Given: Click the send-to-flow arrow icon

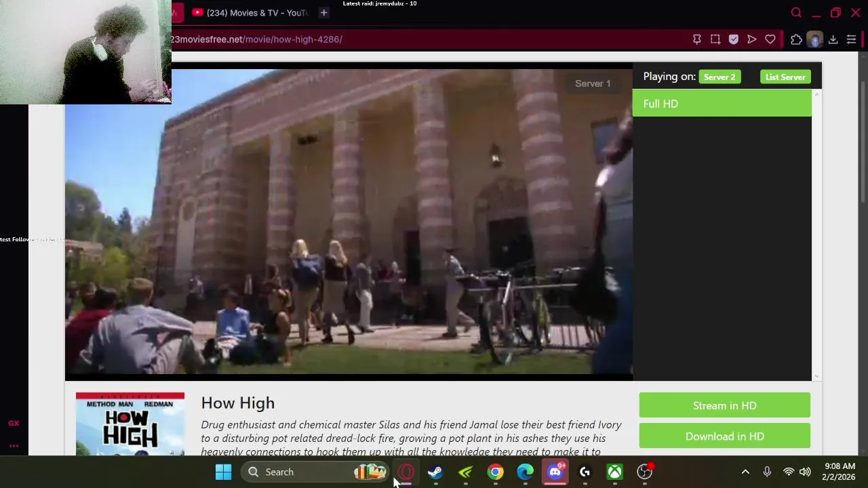Looking at the screenshot, I should (x=752, y=39).
